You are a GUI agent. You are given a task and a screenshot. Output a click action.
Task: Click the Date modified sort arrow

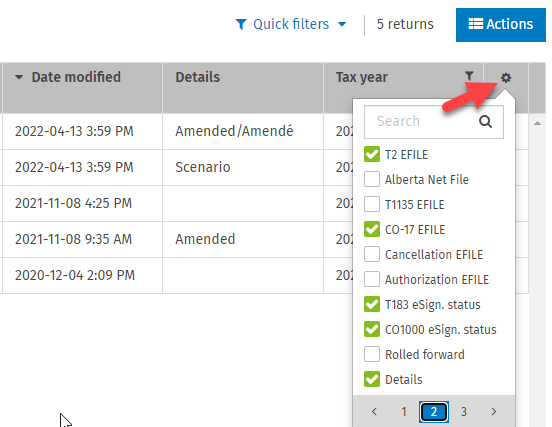(x=19, y=77)
